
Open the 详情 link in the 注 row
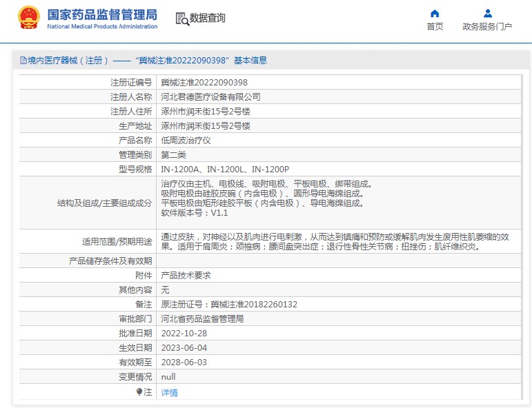coord(169,392)
